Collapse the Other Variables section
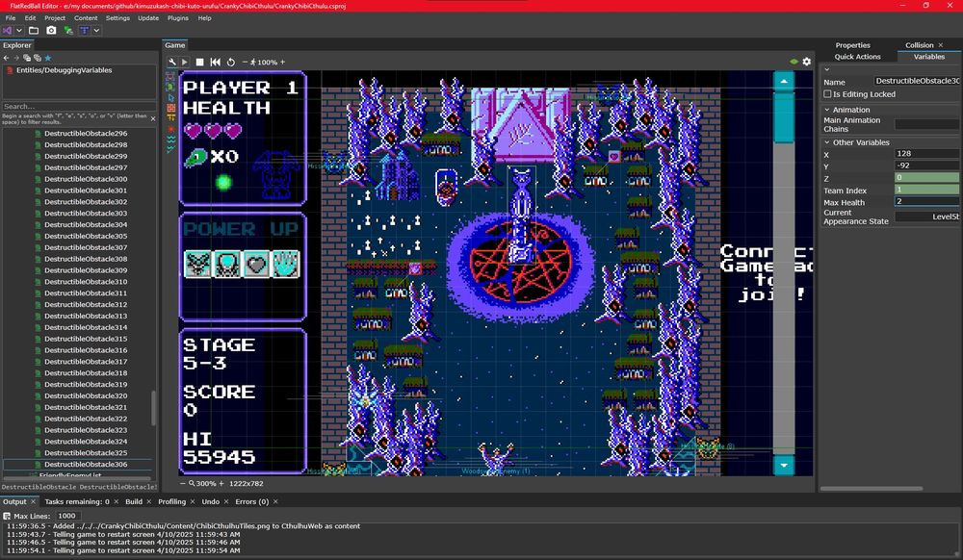The width and height of the screenshot is (963, 560). 826,142
